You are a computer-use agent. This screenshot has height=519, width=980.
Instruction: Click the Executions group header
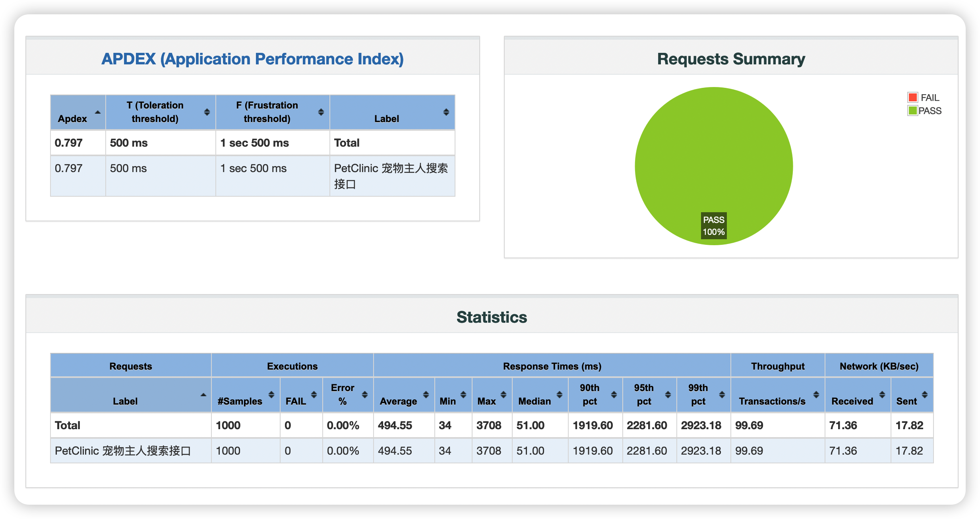[292, 366]
